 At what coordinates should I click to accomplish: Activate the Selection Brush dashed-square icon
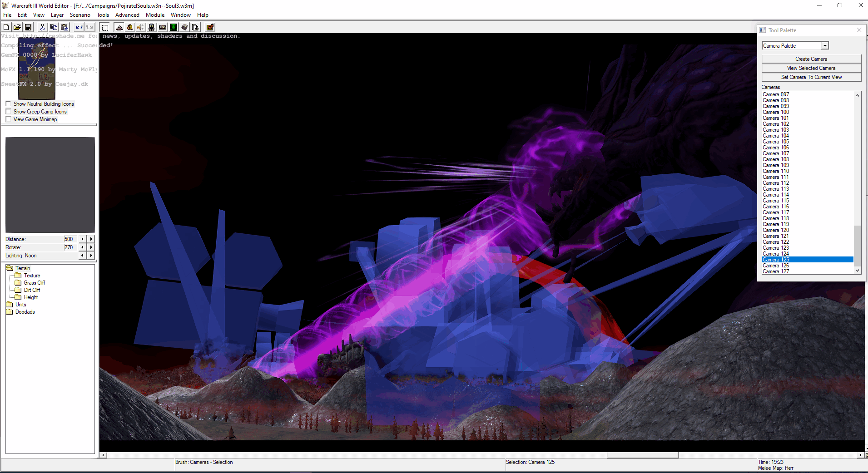[x=105, y=27]
